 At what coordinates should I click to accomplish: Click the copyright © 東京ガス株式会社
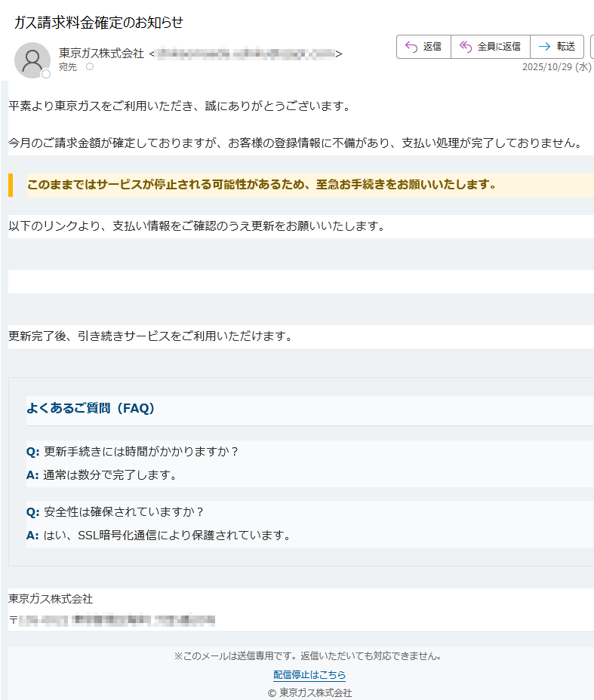(x=309, y=693)
